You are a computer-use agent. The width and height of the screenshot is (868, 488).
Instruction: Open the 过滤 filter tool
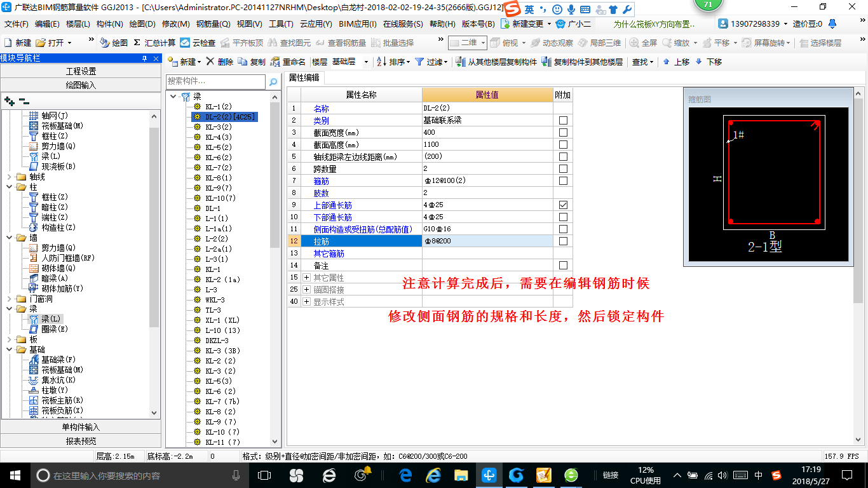click(x=431, y=62)
